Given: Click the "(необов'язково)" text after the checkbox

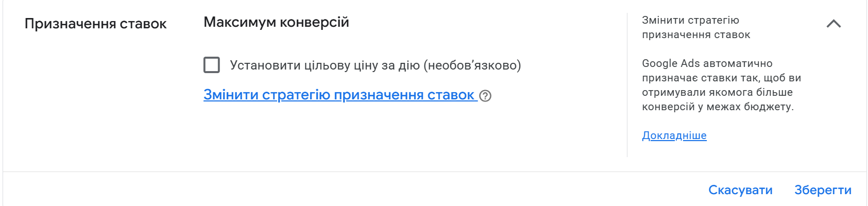Looking at the screenshot, I should pyautogui.click(x=472, y=65).
